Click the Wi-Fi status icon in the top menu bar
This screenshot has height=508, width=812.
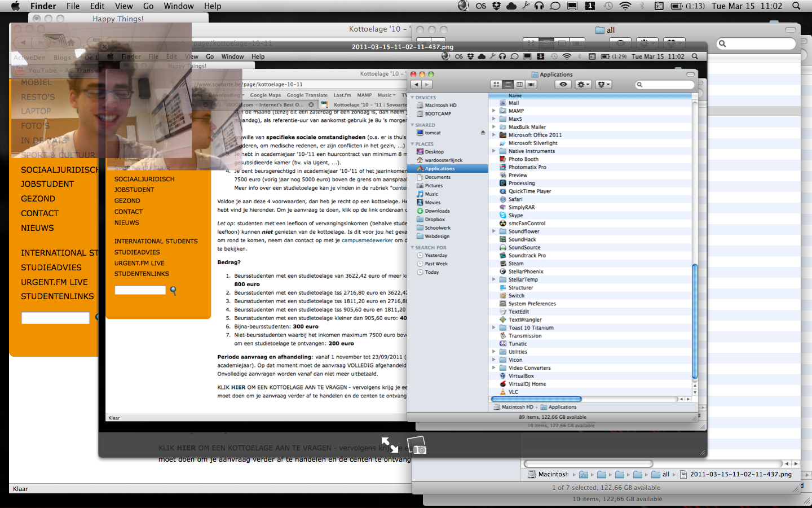point(625,6)
